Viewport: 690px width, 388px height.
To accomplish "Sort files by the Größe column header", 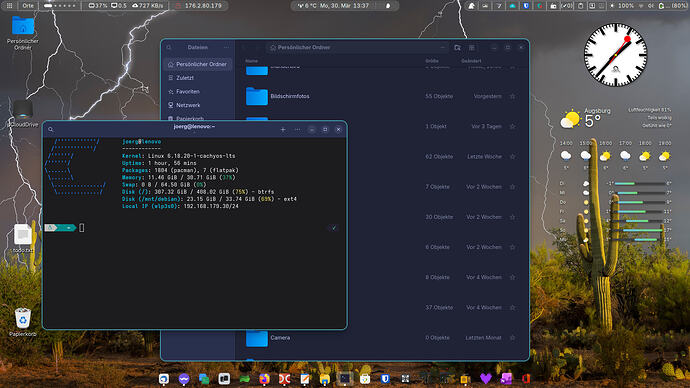I will coord(432,61).
